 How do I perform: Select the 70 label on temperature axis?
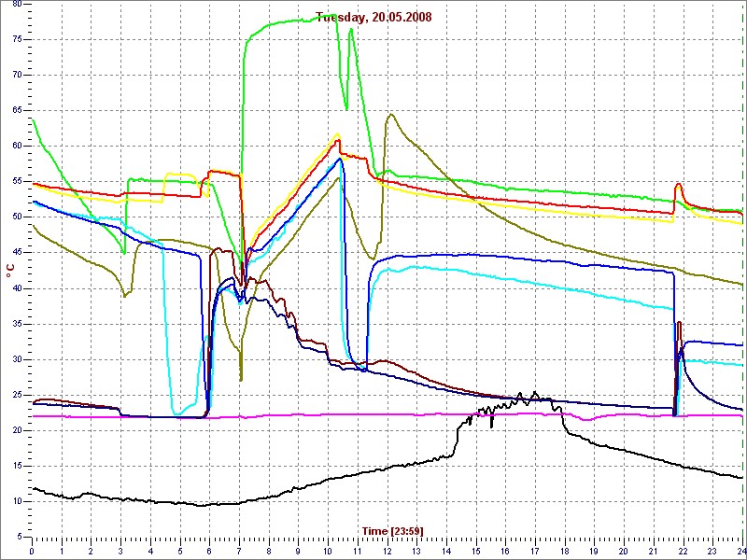coord(17,76)
